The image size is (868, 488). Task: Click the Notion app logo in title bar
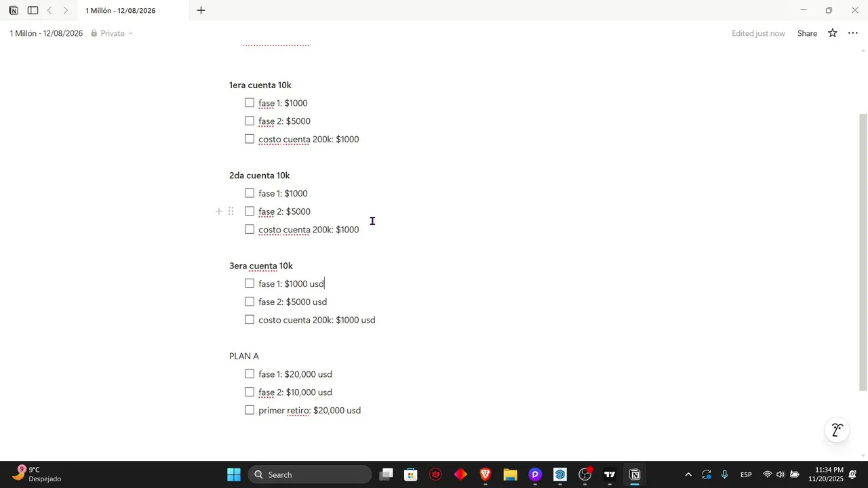(x=14, y=10)
